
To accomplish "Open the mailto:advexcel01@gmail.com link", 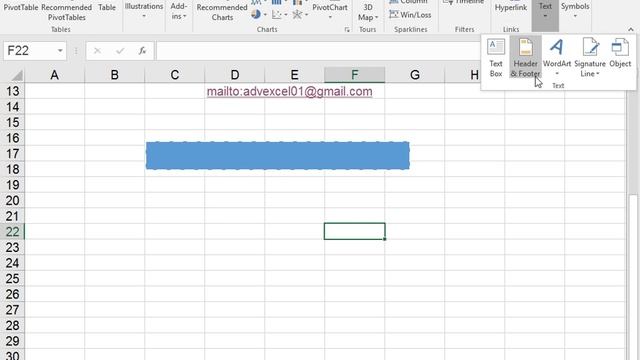I will [x=289, y=91].
